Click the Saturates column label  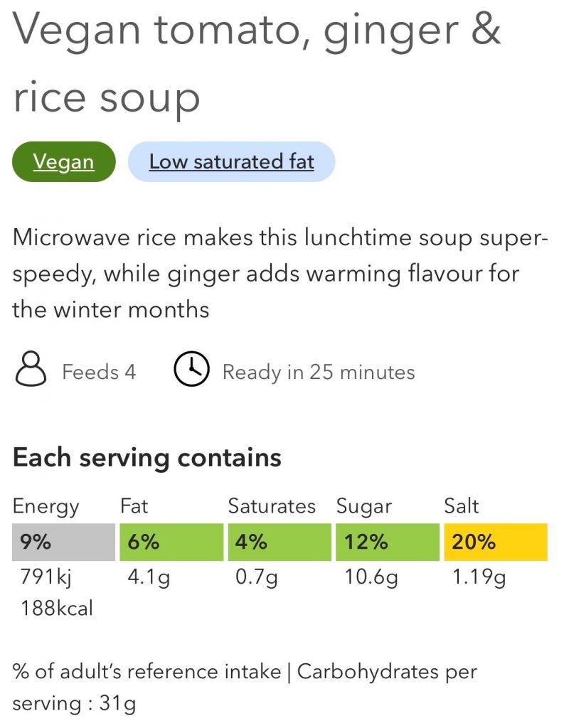[x=272, y=506]
